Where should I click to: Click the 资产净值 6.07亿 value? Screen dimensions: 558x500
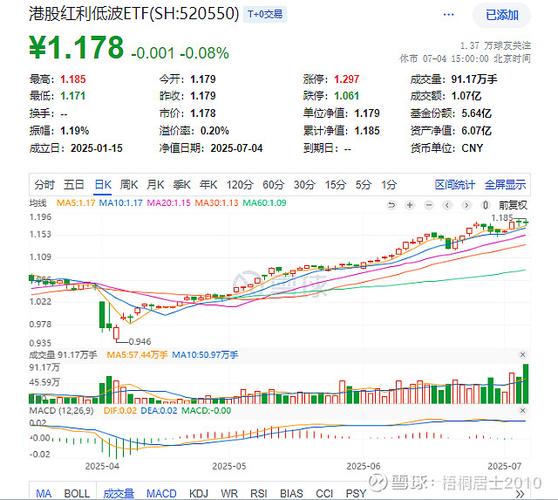(477, 131)
